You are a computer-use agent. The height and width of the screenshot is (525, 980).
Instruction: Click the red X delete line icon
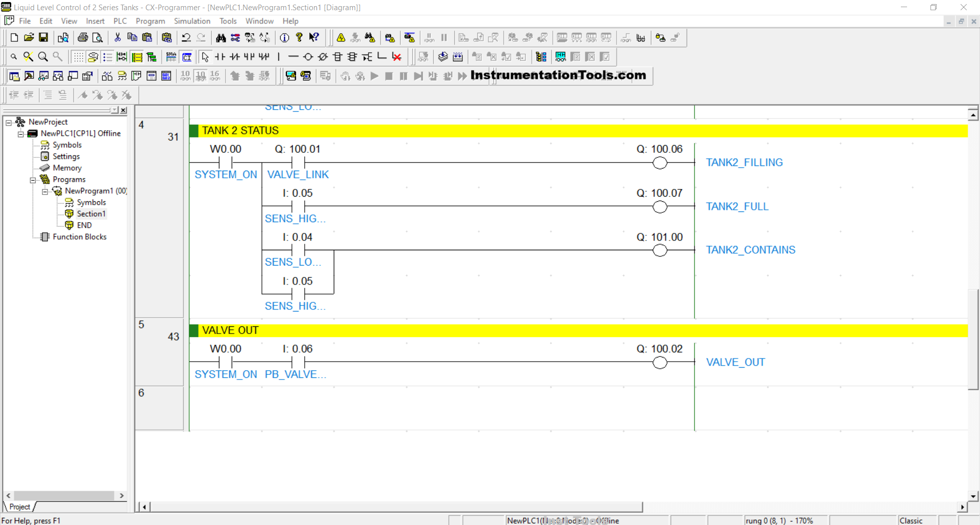tap(397, 57)
